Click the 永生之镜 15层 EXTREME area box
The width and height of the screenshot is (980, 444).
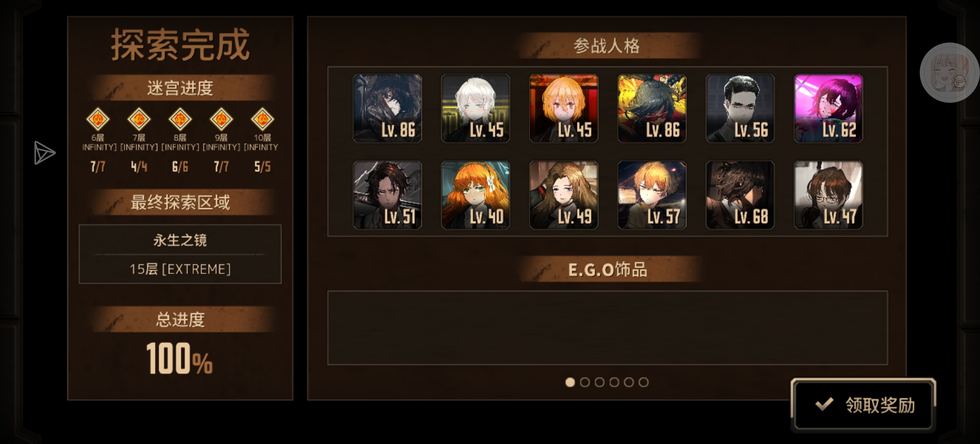[180, 254]
